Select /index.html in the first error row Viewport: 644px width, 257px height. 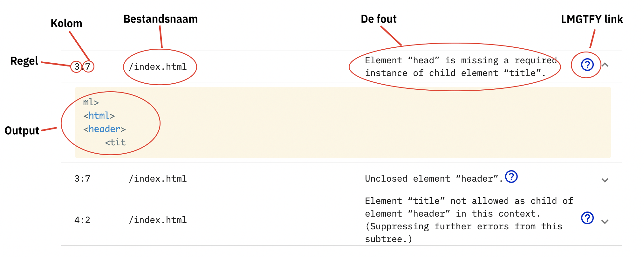(x=158, y=67)
